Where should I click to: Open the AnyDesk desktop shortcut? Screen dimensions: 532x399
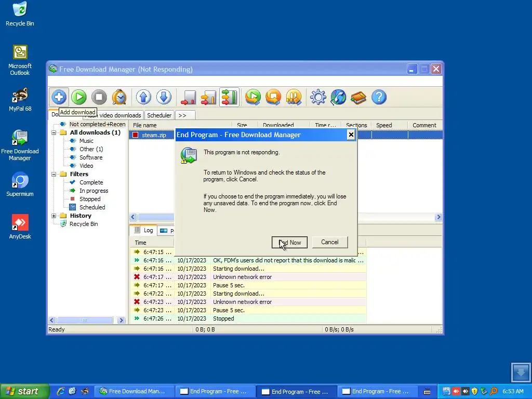(x=20, y=227)
